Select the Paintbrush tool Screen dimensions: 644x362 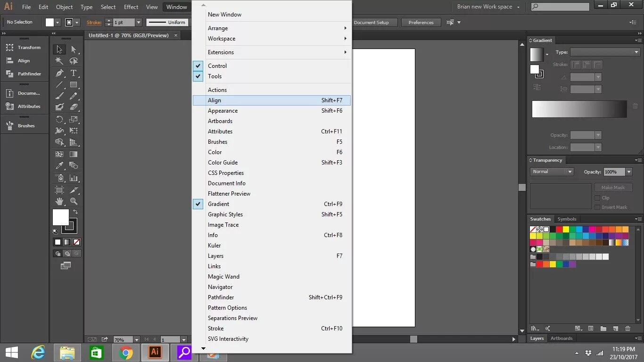59,96
